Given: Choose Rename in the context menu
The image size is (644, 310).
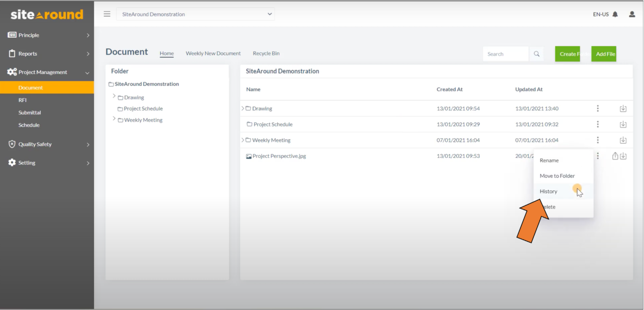Looking at the screenshot, I should point(549,160).
